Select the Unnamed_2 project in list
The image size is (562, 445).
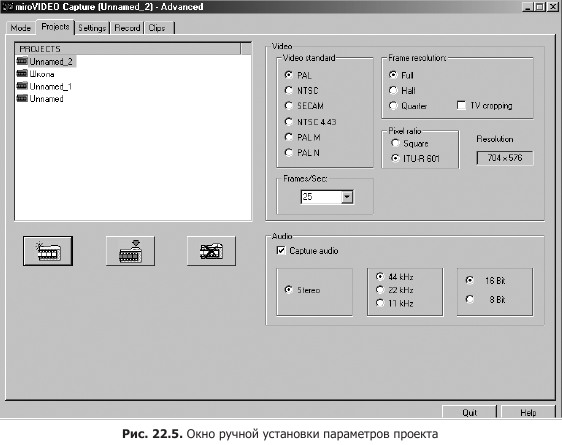pyautogui.click(x=51, y=62)
